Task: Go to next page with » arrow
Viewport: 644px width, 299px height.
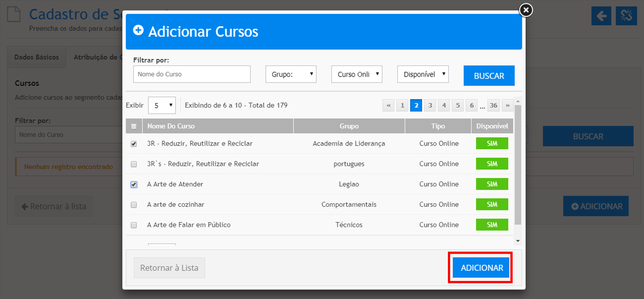Action: point(507,105)
